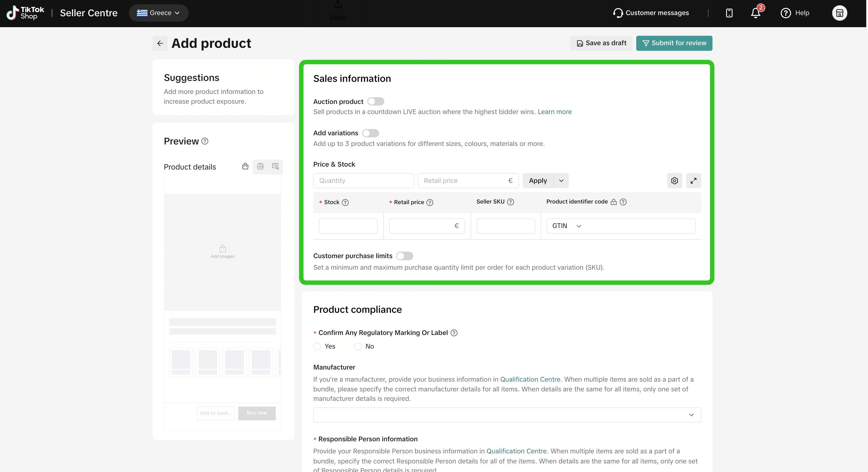868x472 pixels.
Task: Select Yes for regulatory marking
Action: [317, 347]
